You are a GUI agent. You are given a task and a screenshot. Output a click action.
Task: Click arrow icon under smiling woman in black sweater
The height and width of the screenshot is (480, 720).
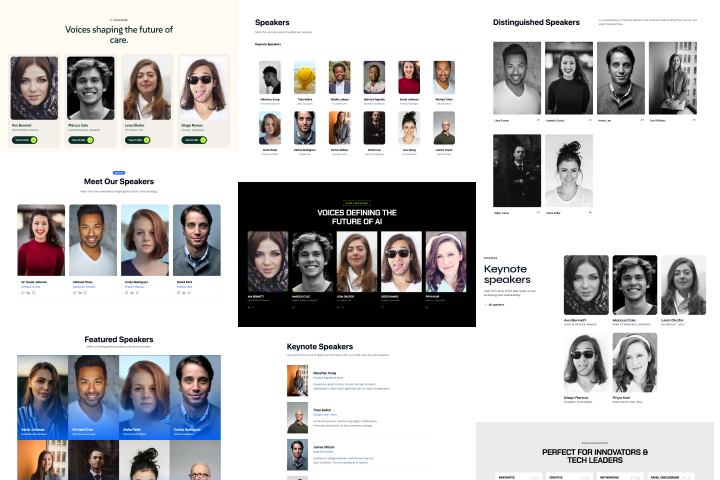pos(590,120)
